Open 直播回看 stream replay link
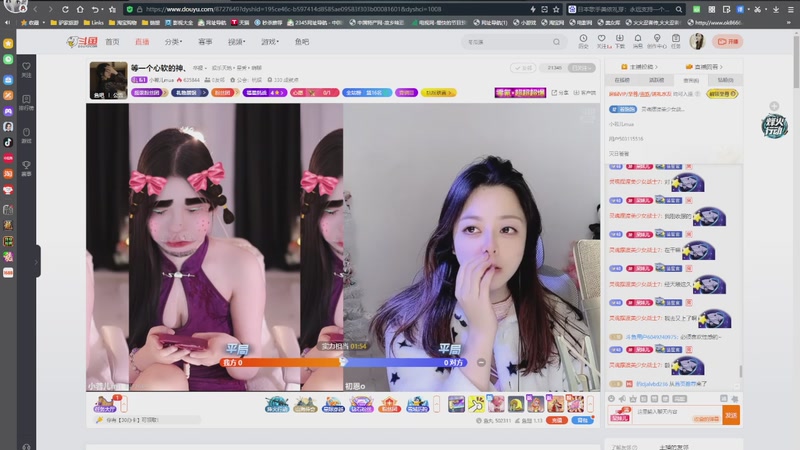The image size is (800, 450). coord(704,67)
